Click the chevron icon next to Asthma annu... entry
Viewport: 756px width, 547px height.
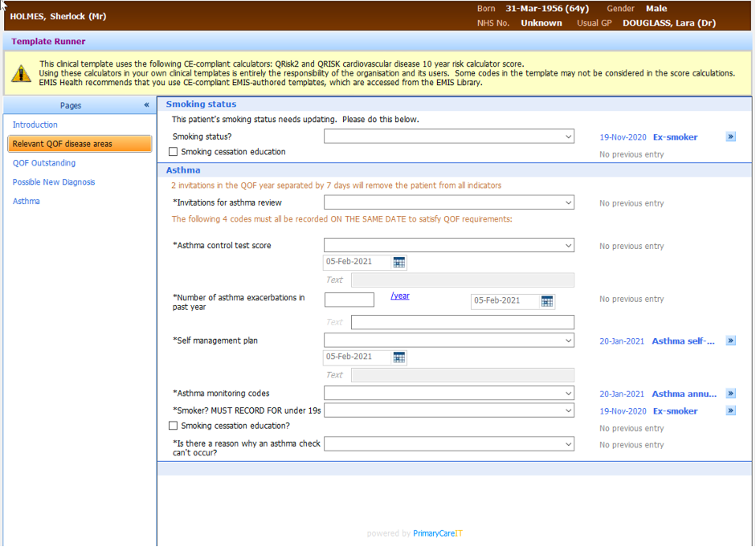click(x=730, y=394)
